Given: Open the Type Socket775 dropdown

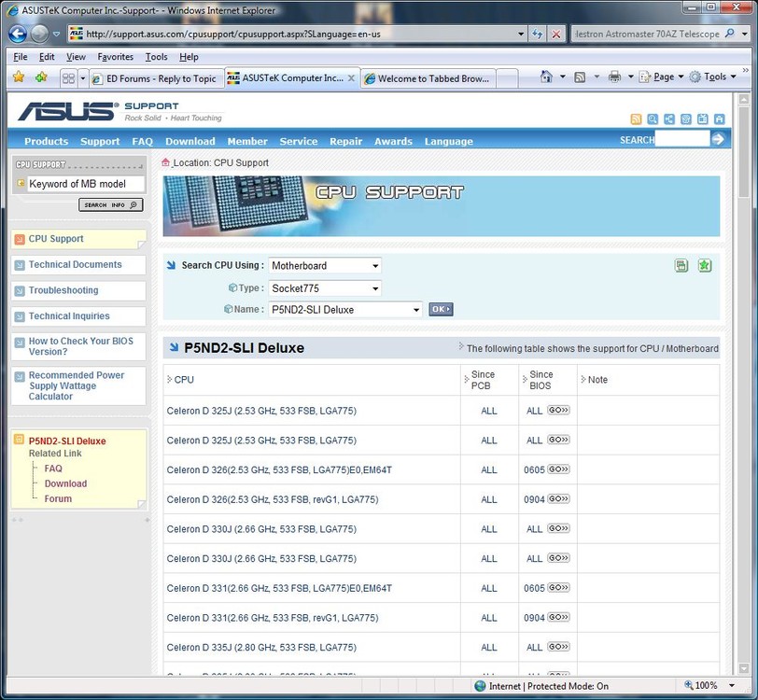Looking at the screenshot, I should pos(324,288).
